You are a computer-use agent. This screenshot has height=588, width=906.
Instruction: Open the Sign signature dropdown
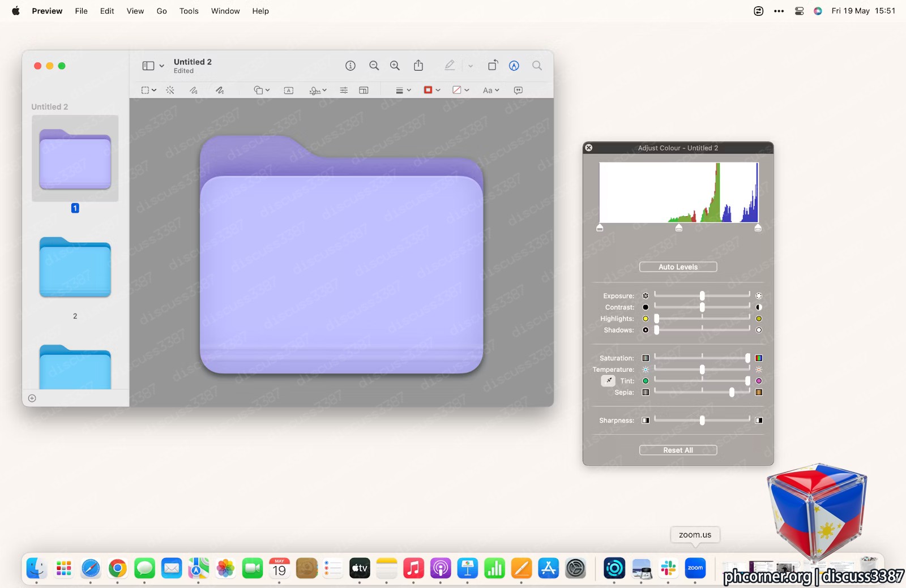point(318,90)
